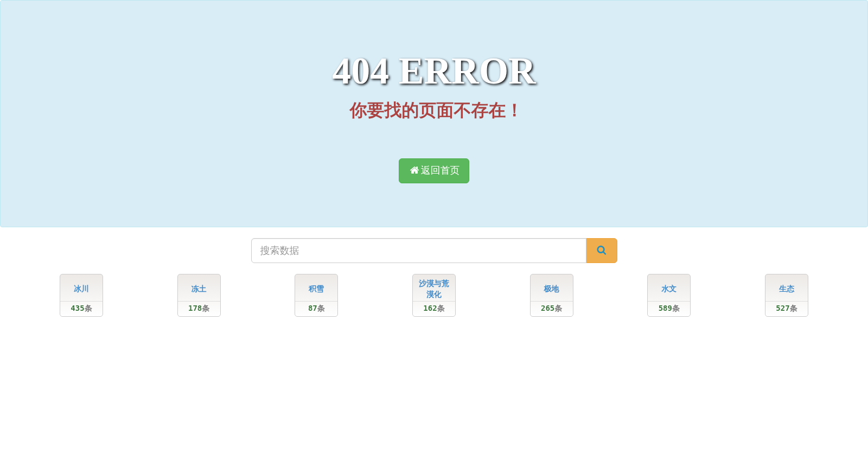868x467 pixels.
Task: Click the 87条 count under 积雪
Action: click(316, 309)
